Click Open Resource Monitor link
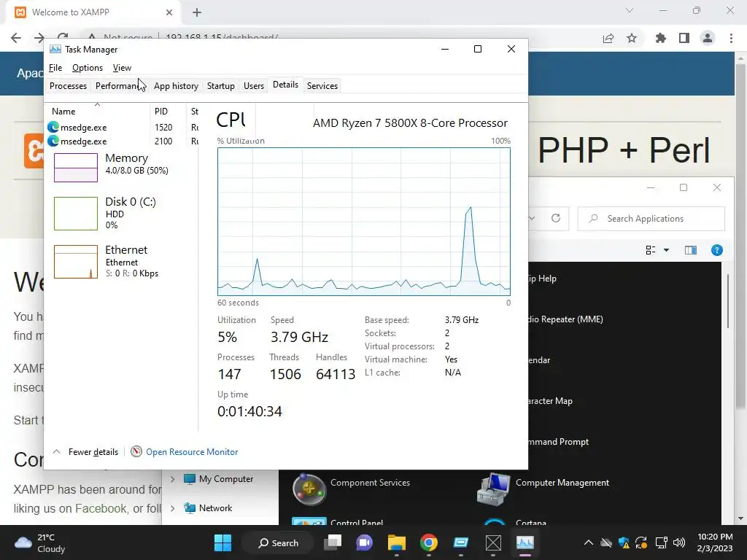The image size is (747, 560). pyautogui.click(x=192, y=452)
